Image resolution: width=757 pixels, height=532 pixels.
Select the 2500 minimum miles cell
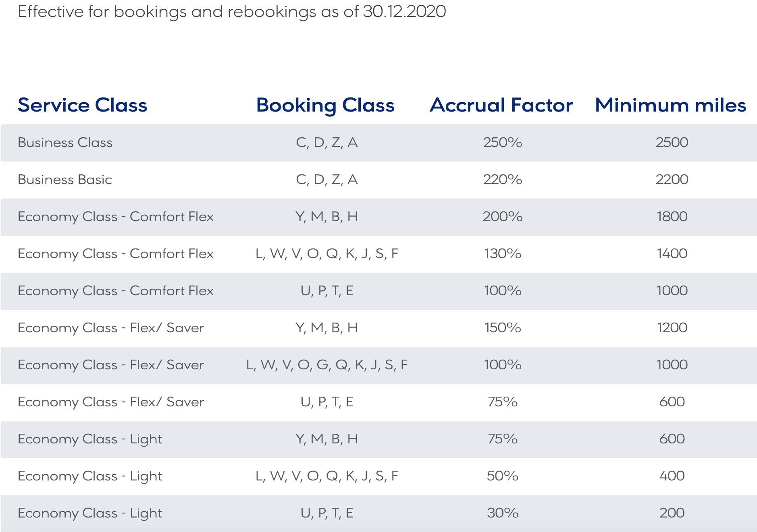click(672, 143)
